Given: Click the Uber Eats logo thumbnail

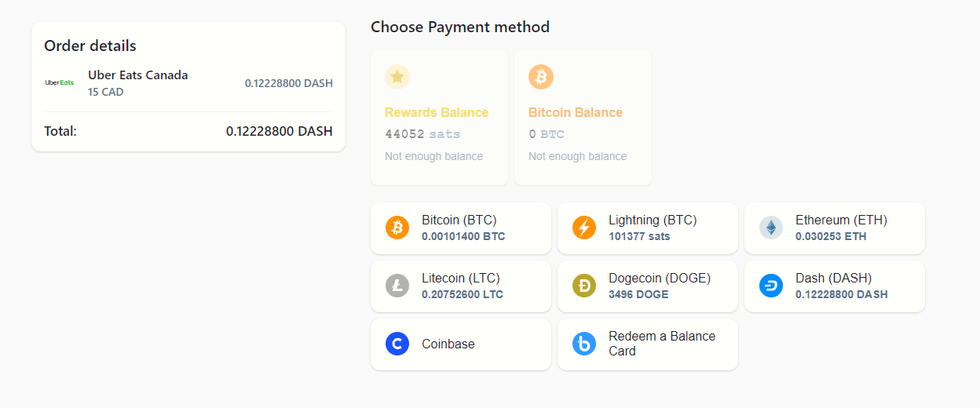Looking at the screenshot, I should click(x=60, y=82).
